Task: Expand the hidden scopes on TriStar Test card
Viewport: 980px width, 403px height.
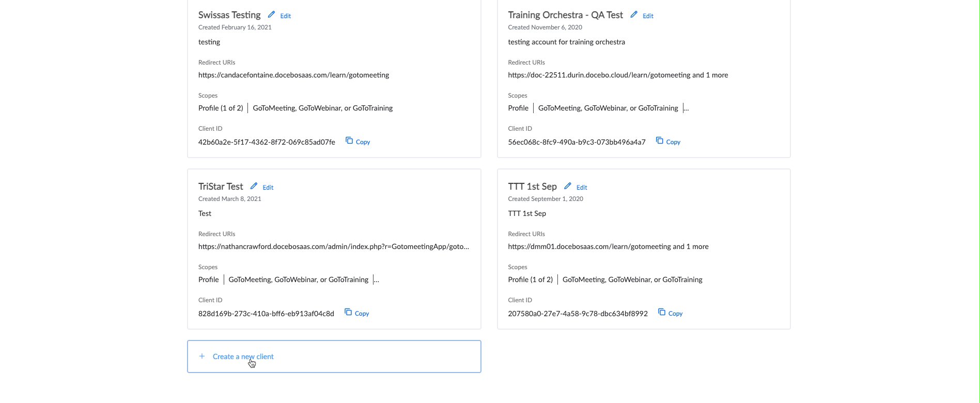Action: tap(377, 280)
